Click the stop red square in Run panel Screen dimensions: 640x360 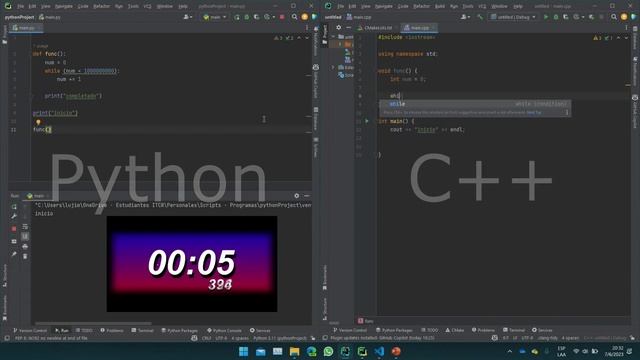(x=14, y=229)
